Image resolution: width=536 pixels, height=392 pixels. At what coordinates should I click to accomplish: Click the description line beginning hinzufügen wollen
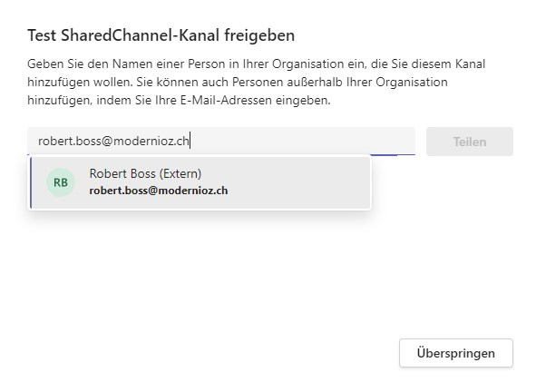[238, 82]
